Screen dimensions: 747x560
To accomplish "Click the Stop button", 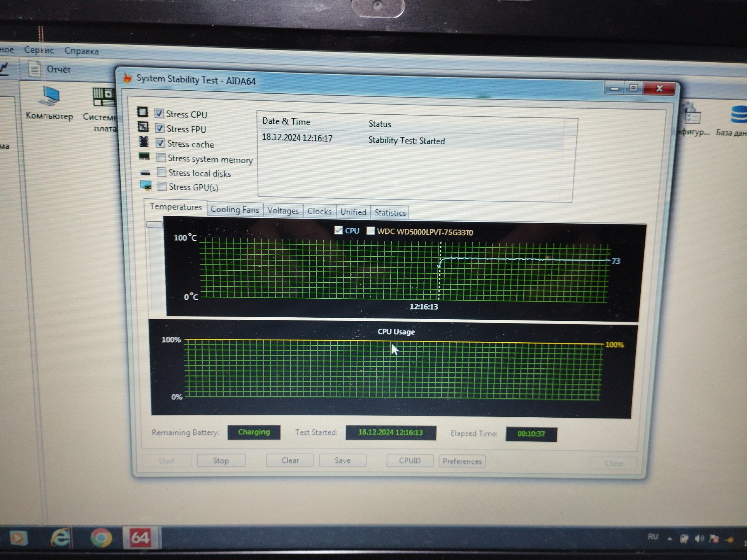I will pos(221,460).
